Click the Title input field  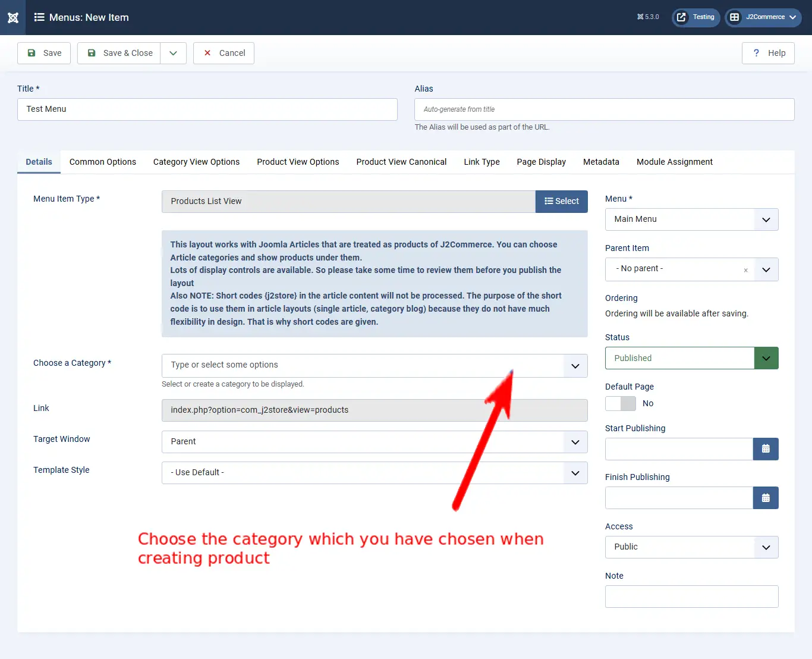(x=207, y=109)
